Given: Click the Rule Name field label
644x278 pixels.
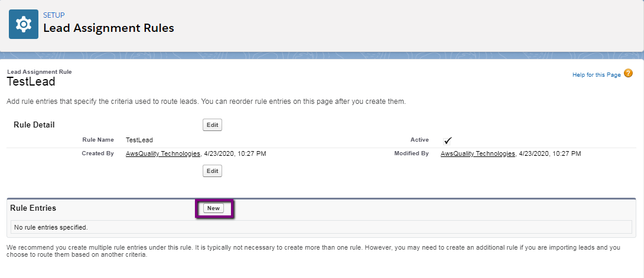Looking at the screenshot, I should 97,140.
